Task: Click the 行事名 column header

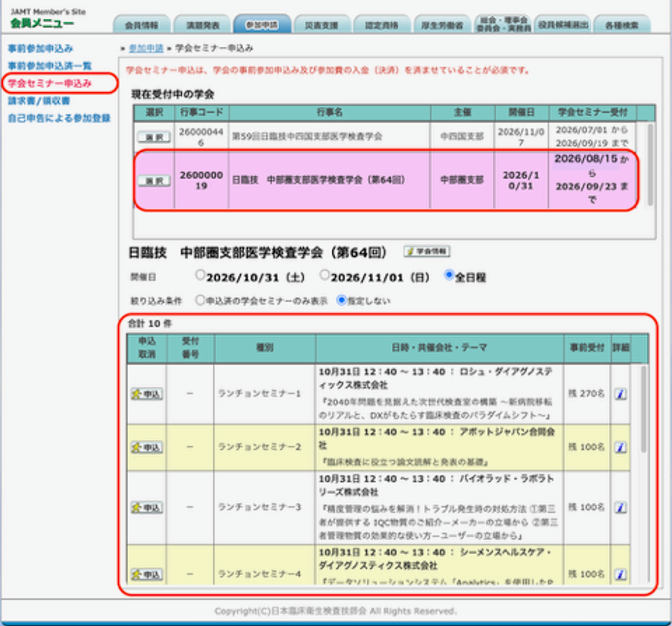Action: [x=329, y=113]
